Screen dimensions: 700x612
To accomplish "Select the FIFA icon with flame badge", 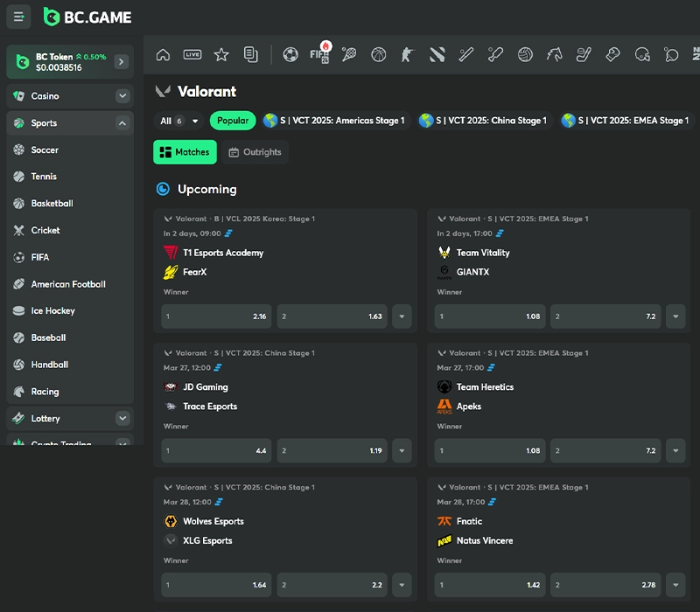I will pos(320,54).
